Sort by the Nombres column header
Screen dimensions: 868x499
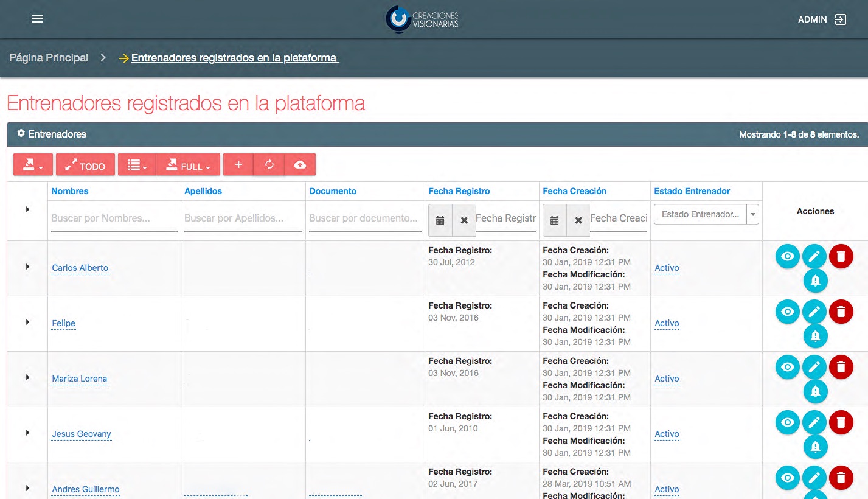pos(70,191)
